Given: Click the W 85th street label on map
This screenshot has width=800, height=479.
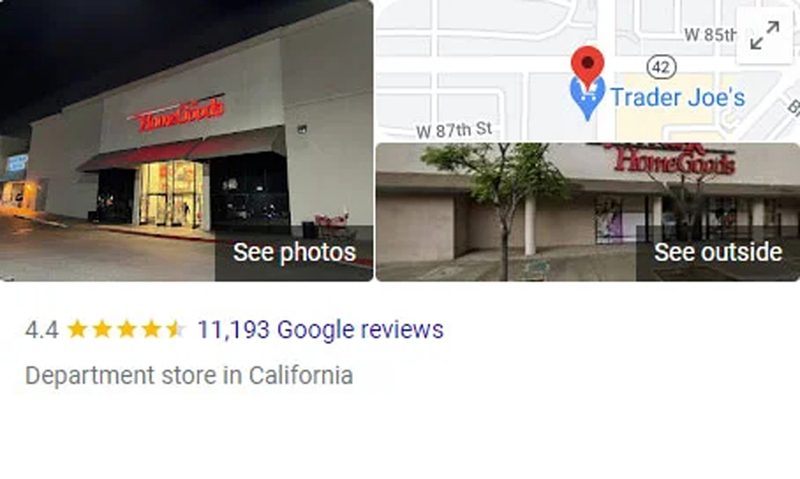Looking at the screenshot, I should [x=711, y=35].
